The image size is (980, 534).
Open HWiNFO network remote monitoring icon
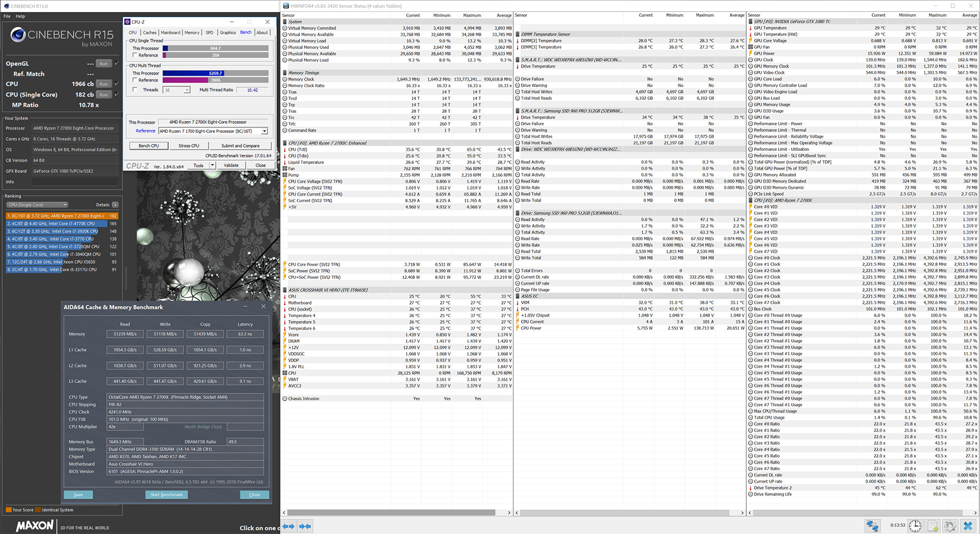(x=872, y=526)
